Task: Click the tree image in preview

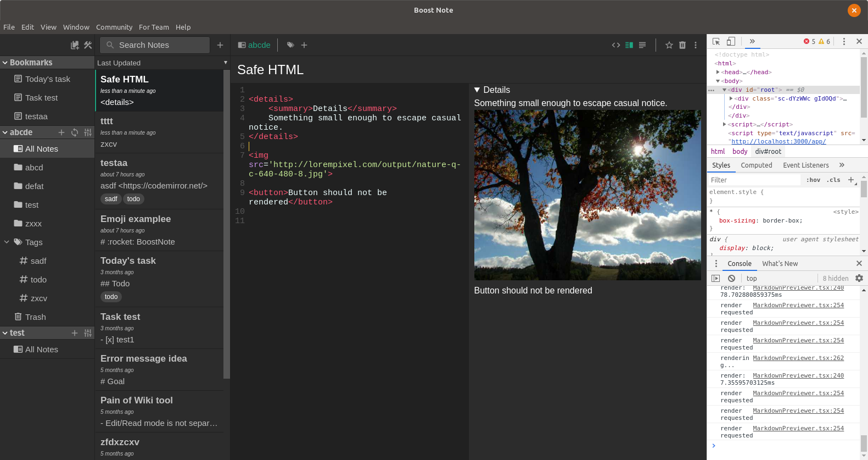Action: 587,195
